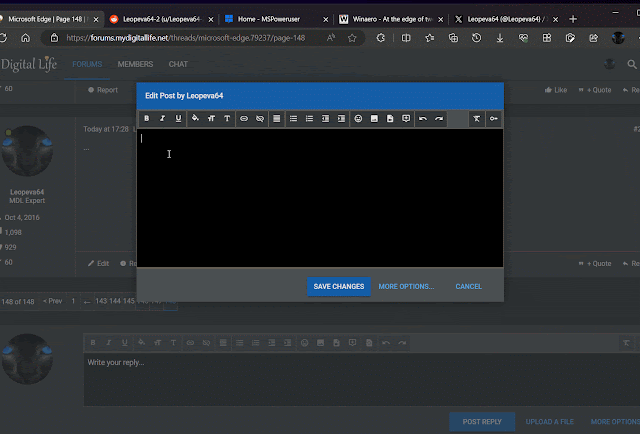640x434 pixels.
Task: Open text color picker in Edit Post toolbar
Action: point(195,118)
